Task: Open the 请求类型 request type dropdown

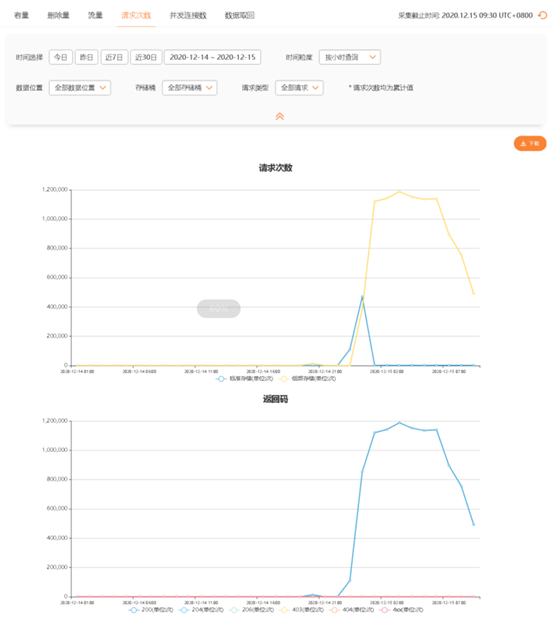Action: (299, 88)
